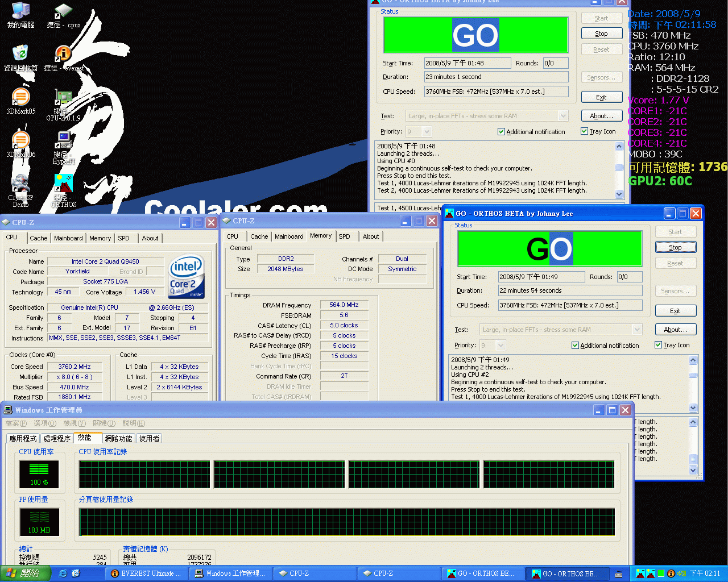Toggle Tray Icon in the CPU #0 ORTHOS window
728x582 pixels.
pos(584,131)
